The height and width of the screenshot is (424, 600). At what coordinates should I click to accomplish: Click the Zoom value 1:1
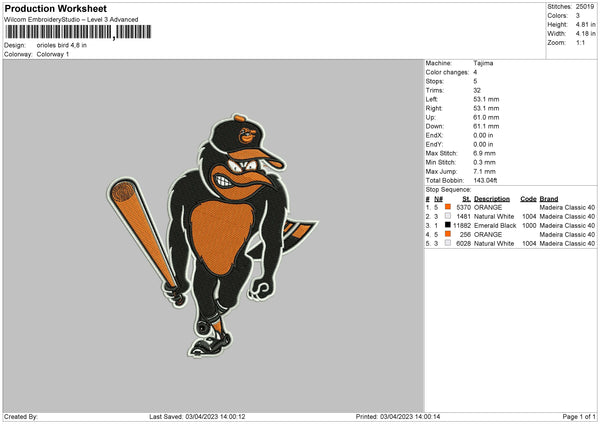click(x=580, y=43)
